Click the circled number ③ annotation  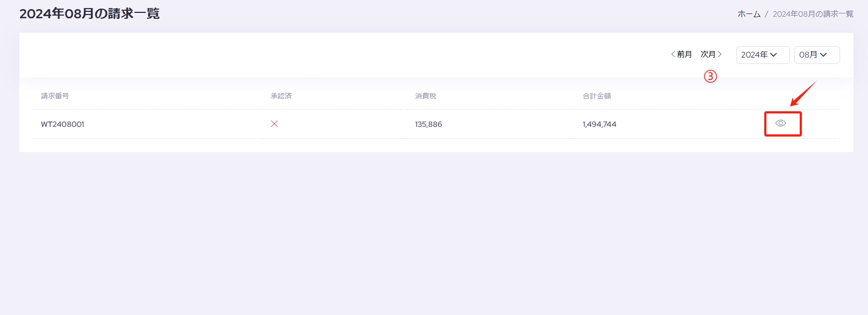pyautogui.click(x=711, y=76)
